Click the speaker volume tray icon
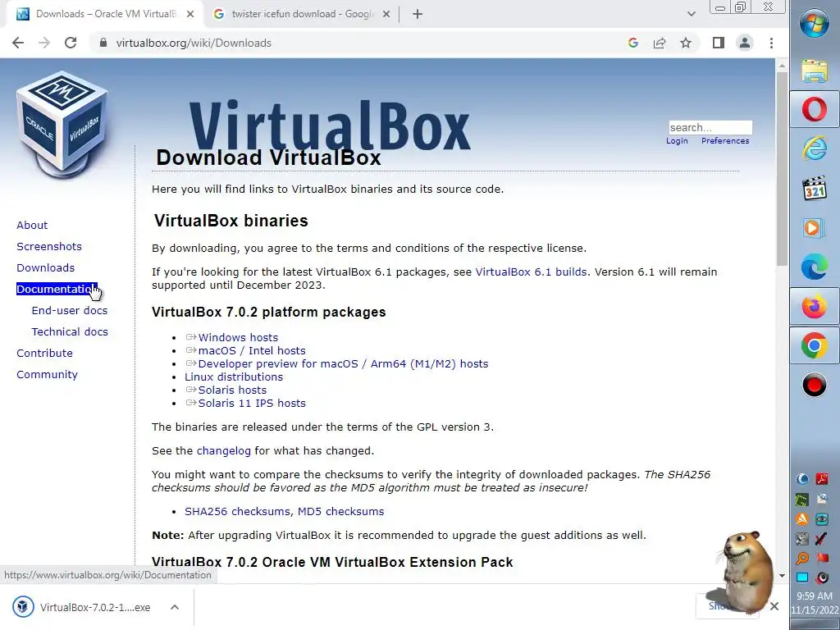840x630 pixels. 822,577
